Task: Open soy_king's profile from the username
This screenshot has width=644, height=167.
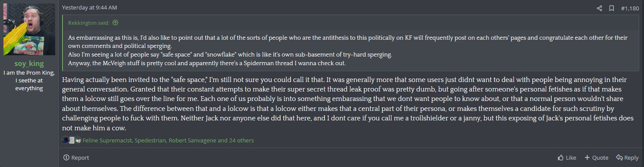Action: coord(29,64)
